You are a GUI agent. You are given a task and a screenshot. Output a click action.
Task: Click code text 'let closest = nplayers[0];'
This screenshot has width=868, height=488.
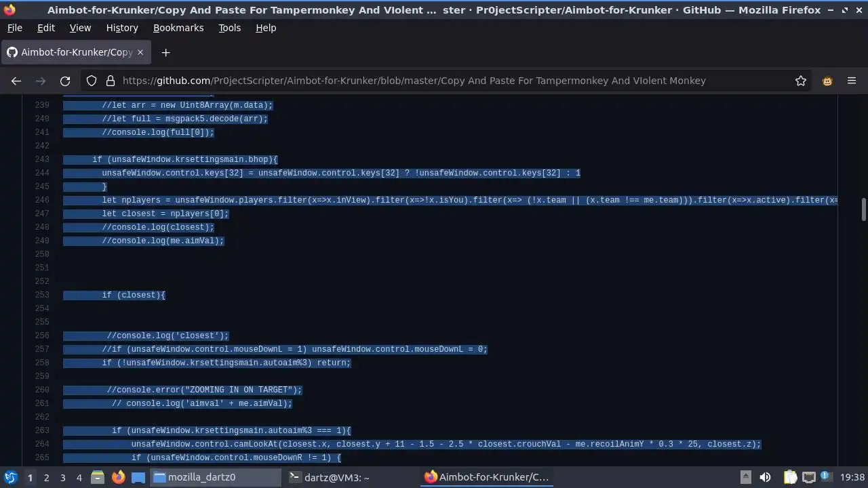pos(165,213)
